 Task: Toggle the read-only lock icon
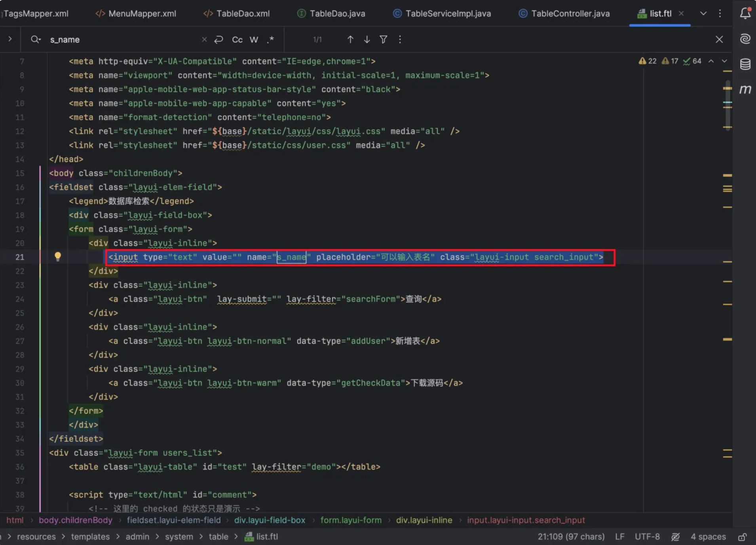pyautogui.click(x=743, y=537)
